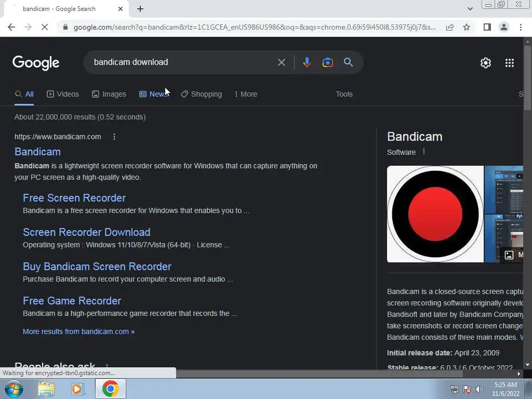View site information padlock icon
The image size is (532, 399).
(x=65, y=27)
